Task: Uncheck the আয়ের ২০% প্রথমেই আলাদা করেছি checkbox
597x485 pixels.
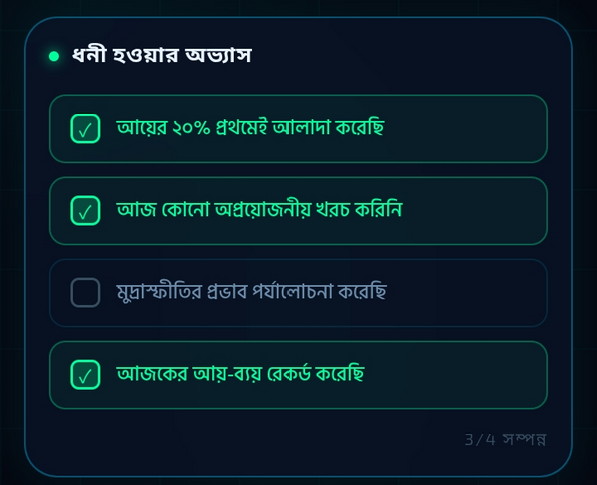Action: pos(85,129)
